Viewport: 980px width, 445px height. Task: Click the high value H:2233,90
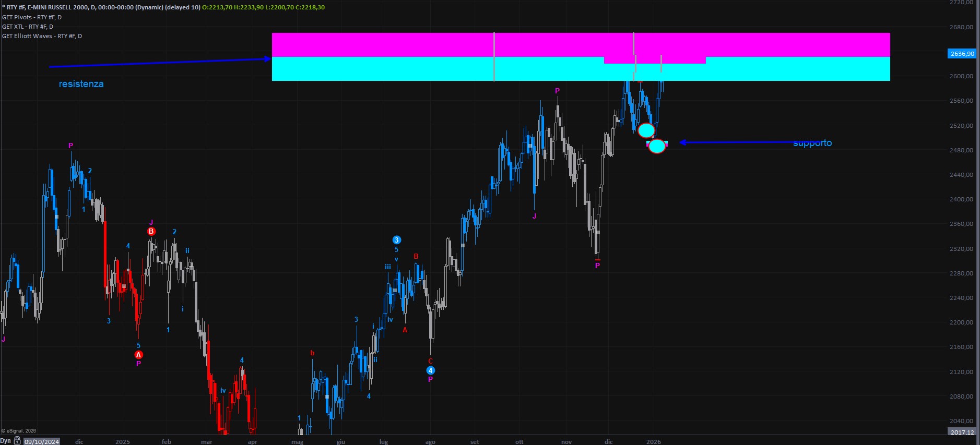(249, 7)
